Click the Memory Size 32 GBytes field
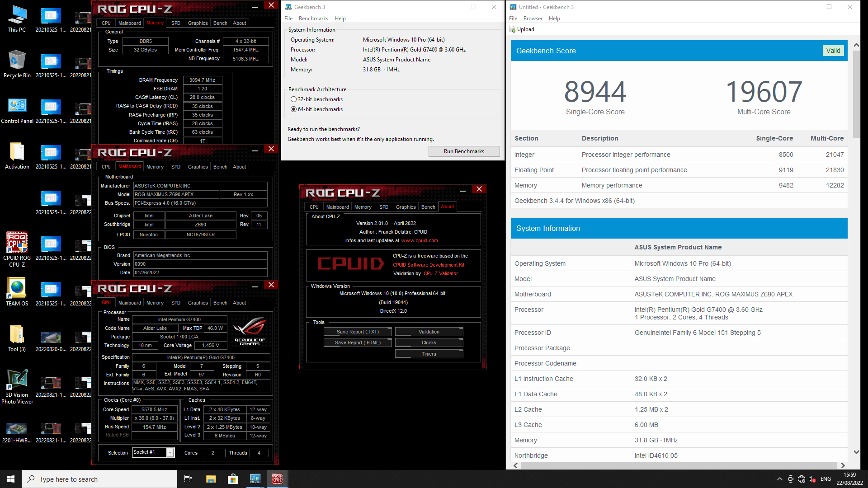The width and height of the screenshot is (868, 488). pos(145,50)
